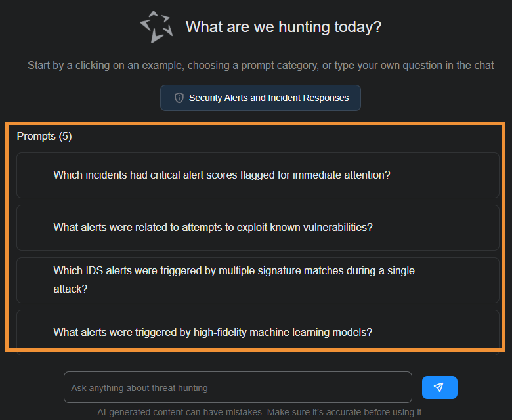Click the empty left area of machine learning card
This screenshot has height=420, width=512.
click(34, 332)
